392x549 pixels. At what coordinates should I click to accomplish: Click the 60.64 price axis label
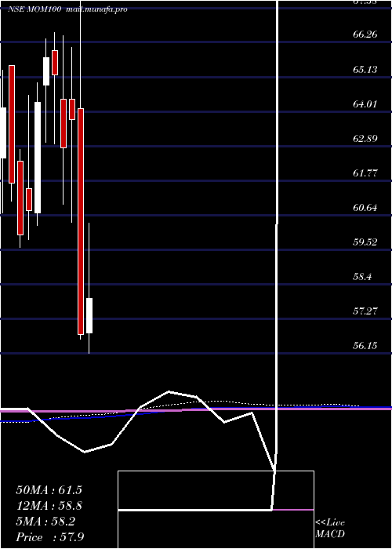click(365, 208)
